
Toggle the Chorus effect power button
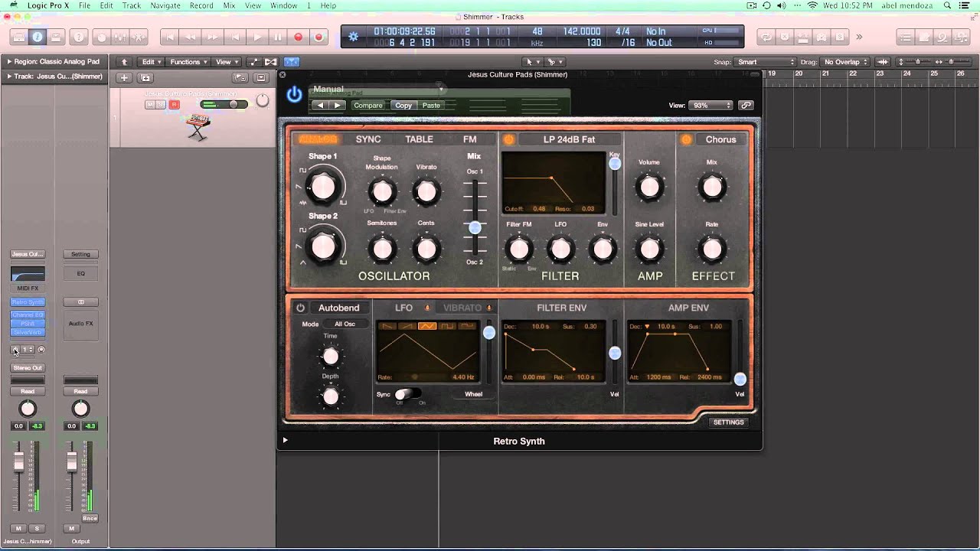[x=686, y=139]
